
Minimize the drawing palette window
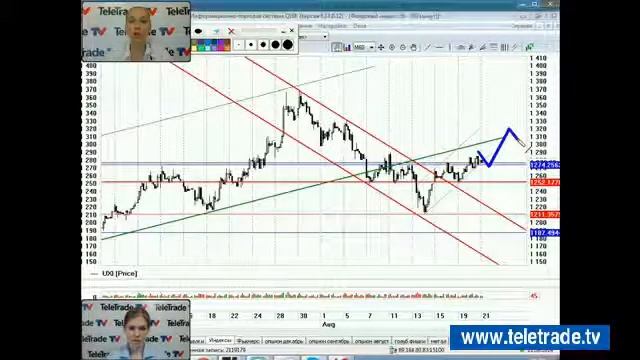click(x=283, y=31)
